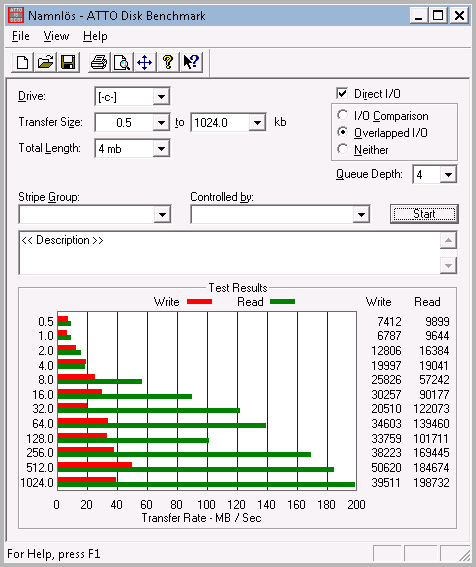The image size is (476, 567).
Task: Print results using the printer icon
Action: click(99, 62)
